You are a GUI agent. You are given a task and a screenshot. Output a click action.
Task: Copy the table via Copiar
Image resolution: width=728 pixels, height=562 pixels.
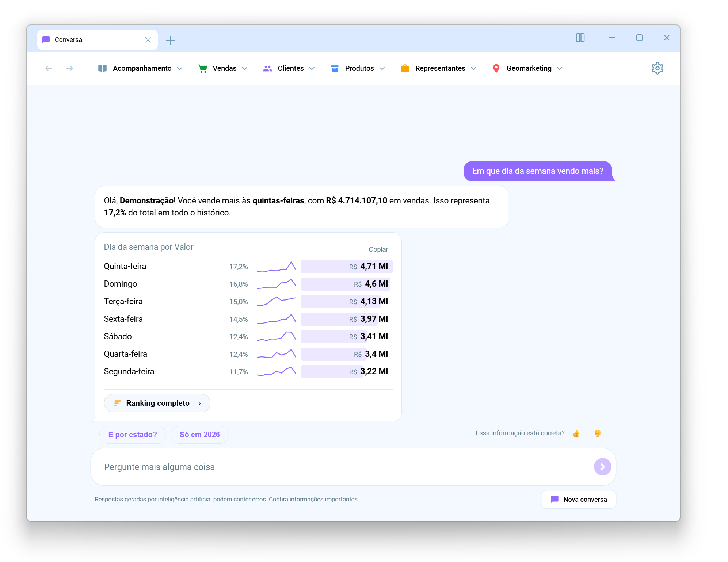tap(378, 249)
